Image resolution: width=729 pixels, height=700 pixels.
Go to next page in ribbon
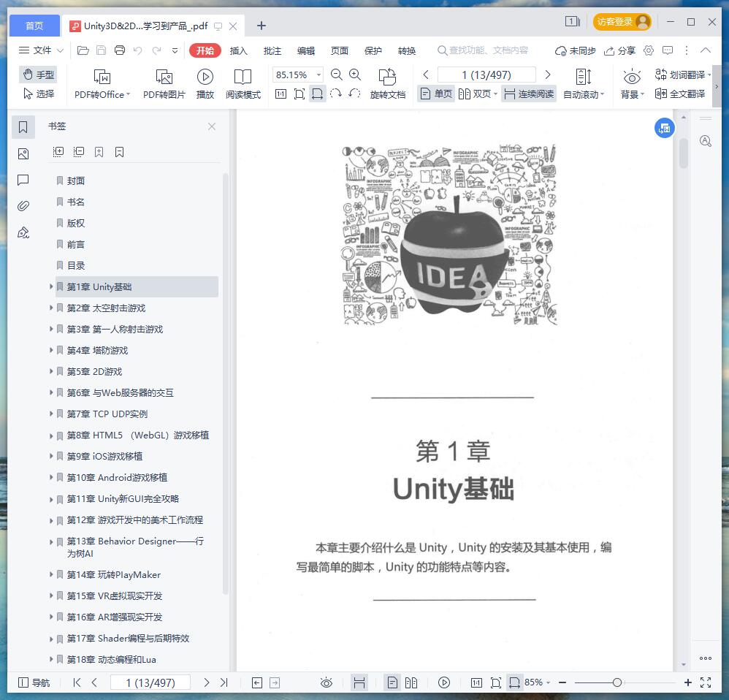point(548,75)
